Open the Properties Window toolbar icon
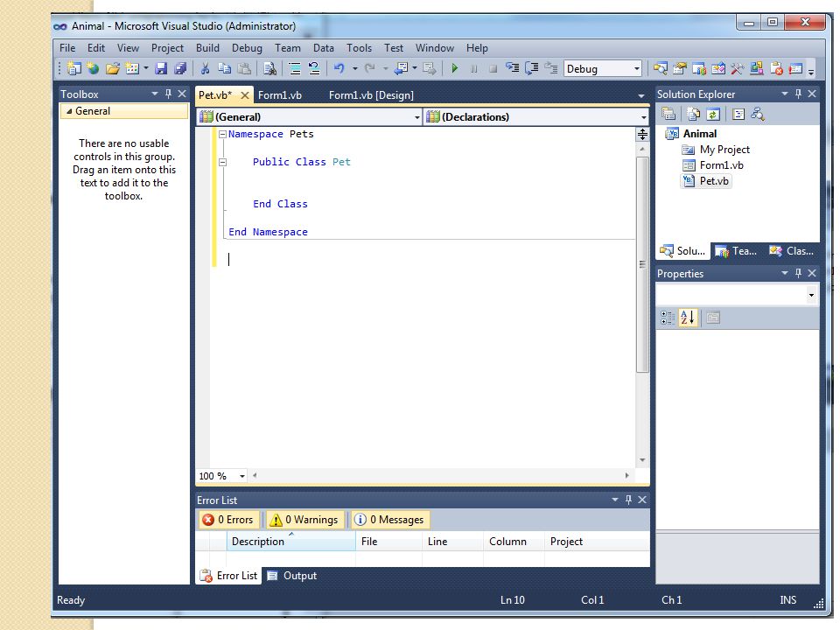This screenshot has width=840, height=630. 680,68
